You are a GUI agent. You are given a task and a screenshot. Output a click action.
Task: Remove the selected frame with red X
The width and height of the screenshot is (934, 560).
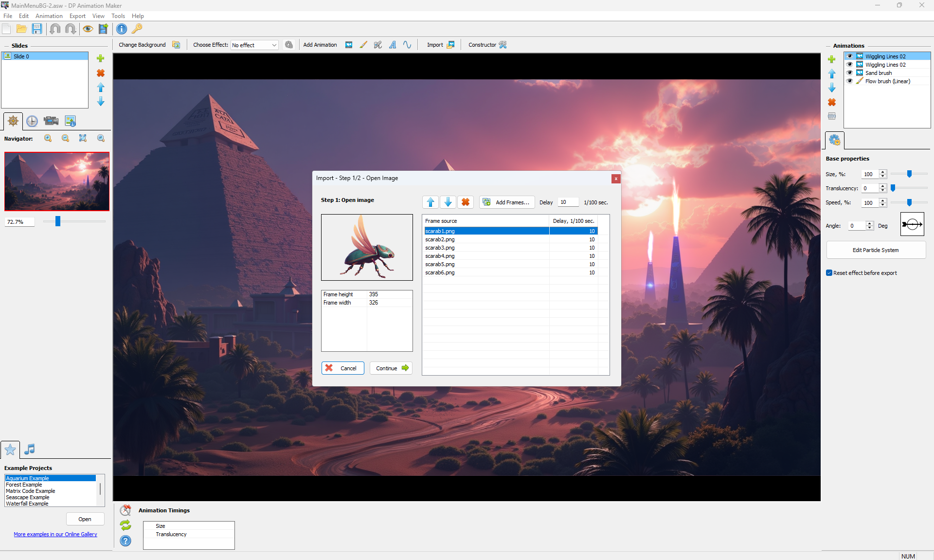(465, 202)
